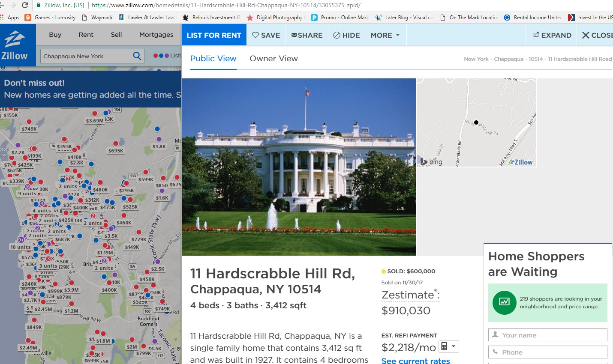Focus the Phone input field

coord(547,352)
